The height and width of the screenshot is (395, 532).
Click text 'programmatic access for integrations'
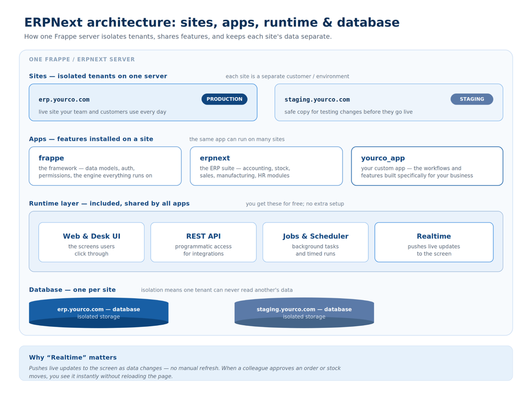pos(204,250)
